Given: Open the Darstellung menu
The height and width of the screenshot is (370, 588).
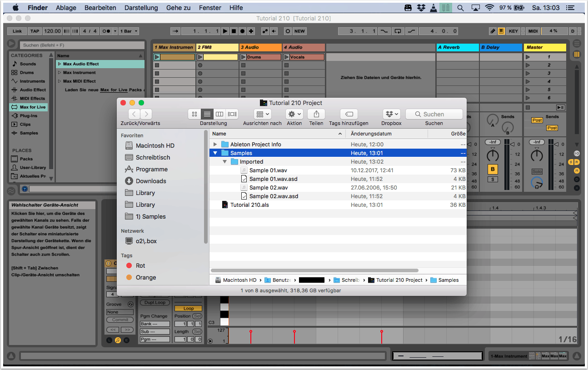Looking at the screenshot, I should tap(141, 8).
